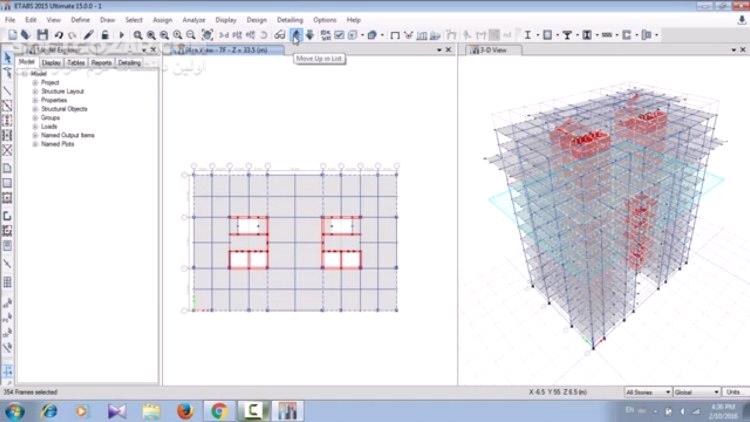Click the Units button in status bar
Screen dimensions: 750x422
click(734, 392)
